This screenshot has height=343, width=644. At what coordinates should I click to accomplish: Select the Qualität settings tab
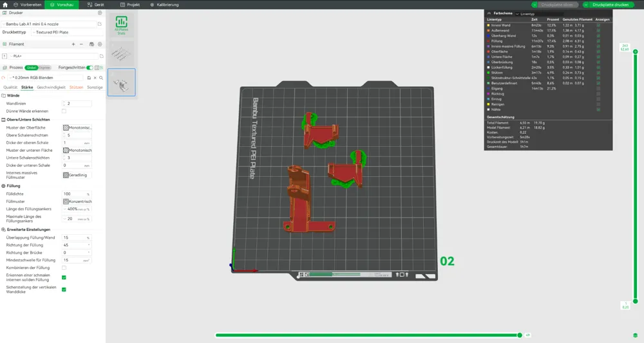point(10,88)
